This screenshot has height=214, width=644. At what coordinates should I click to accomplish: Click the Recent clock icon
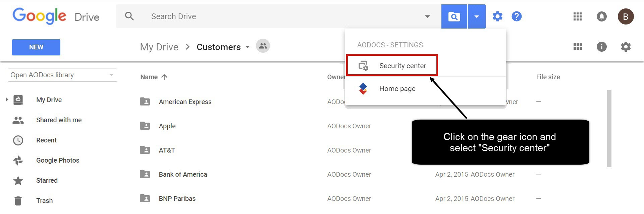(18, 140)
